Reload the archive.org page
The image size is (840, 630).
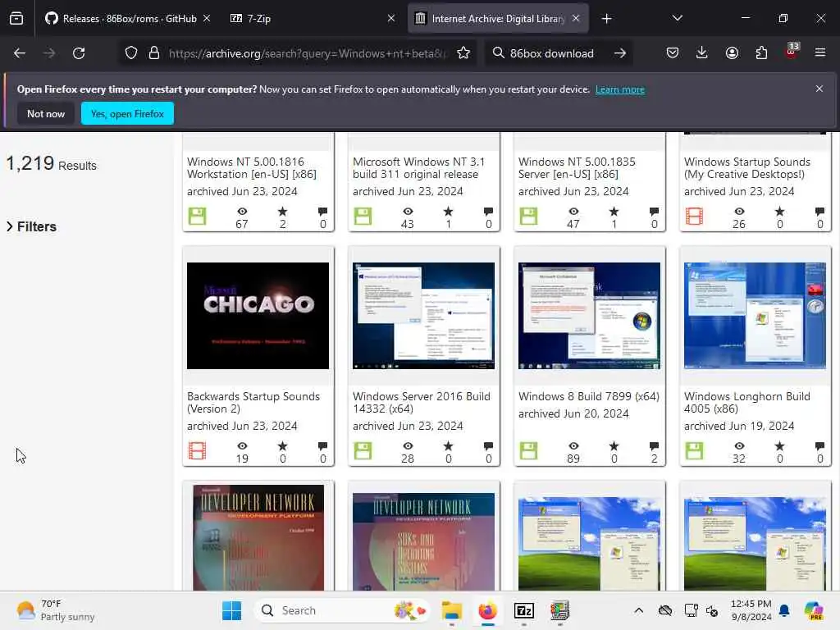(79, 53)
